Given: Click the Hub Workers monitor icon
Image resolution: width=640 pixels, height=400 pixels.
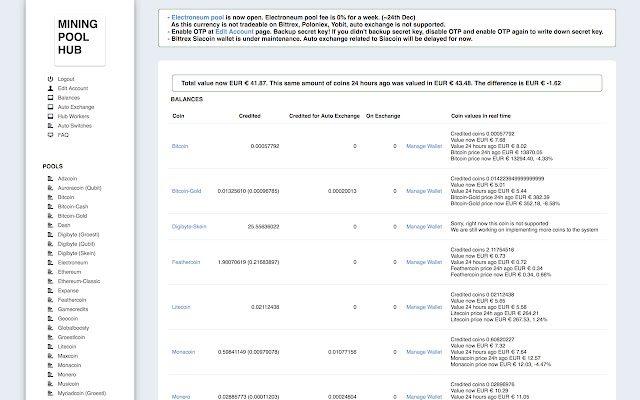Looking at the screenshot, I should coord(50,116).
